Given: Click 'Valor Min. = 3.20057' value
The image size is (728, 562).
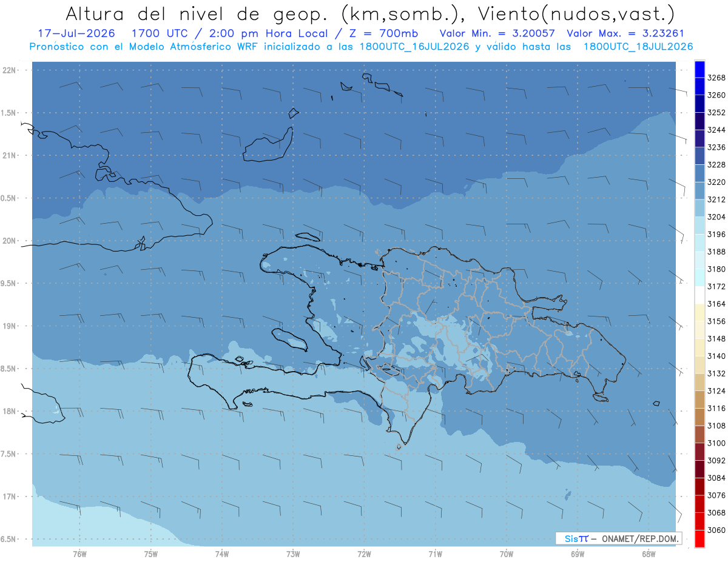Looking at the screenshot, I should (496, 33).
